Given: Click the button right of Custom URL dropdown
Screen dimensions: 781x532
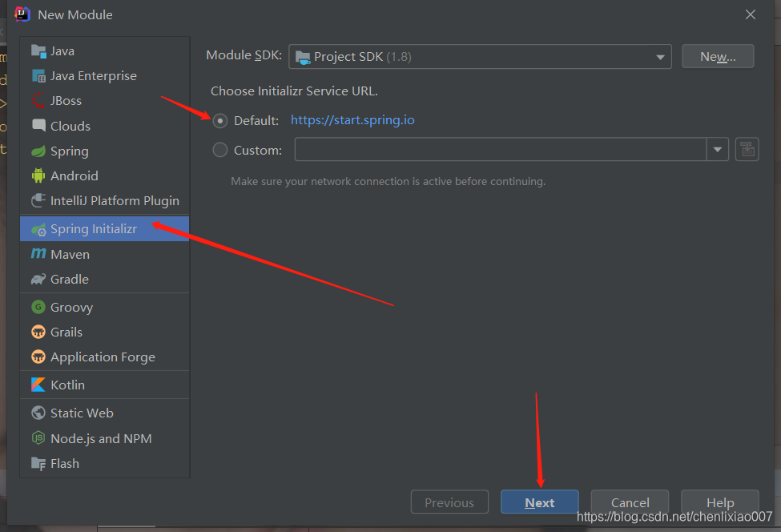Looking at the screenshot, I should [x=747, y=150].
